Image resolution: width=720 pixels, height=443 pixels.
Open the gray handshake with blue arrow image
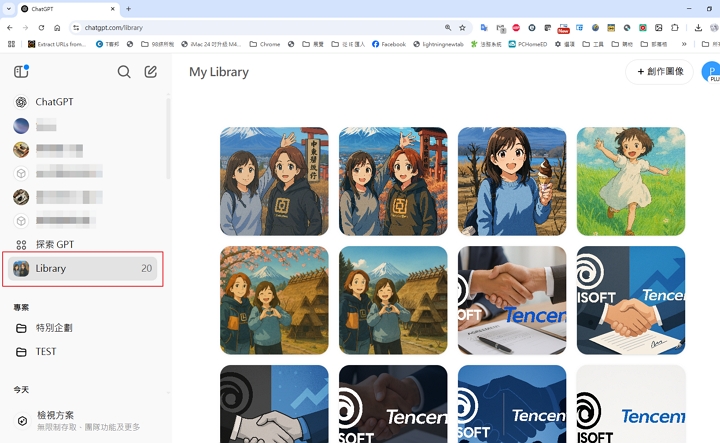point(274,404)
